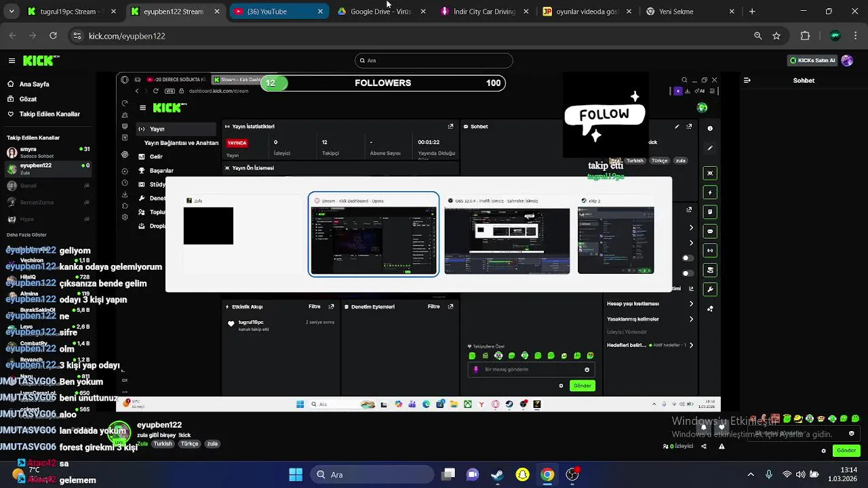Click the green Gönder button at bottom right
The image size is (868, 488).
click(x=846, y=451)
